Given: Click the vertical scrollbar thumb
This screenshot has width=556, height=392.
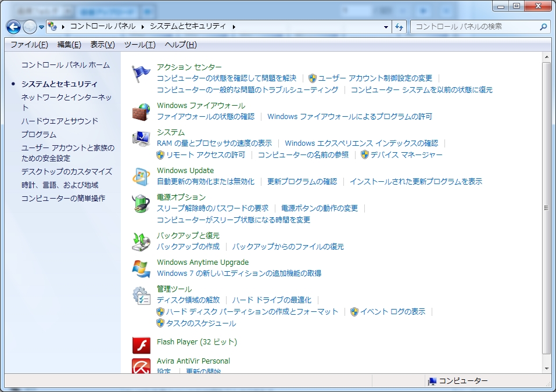Looking at the screenshot, I should (x=547, y=208).
